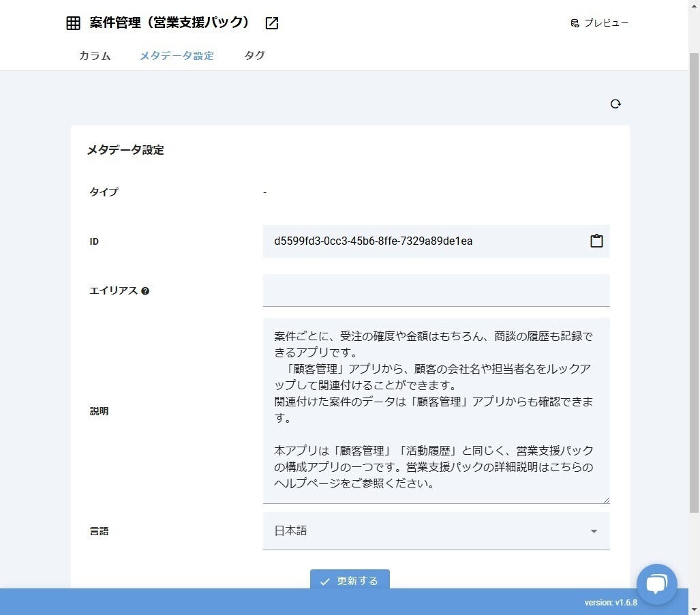Copy the ID with the clipboard icon

pyautogui.click(x=596, y=241)
